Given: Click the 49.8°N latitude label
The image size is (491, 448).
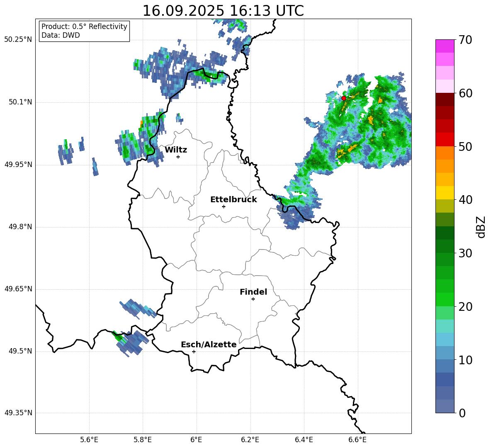Looking at the screenshot, I should [x=20, y=227].
